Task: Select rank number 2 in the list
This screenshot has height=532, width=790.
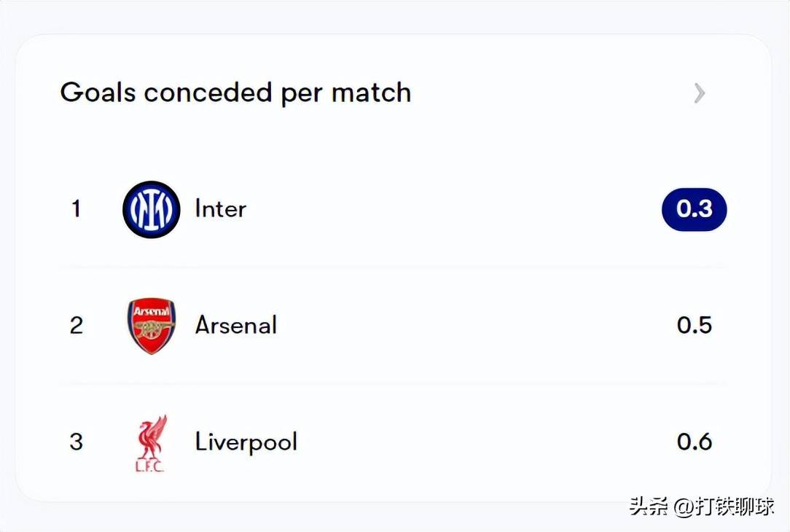Action: click(76, 326)
